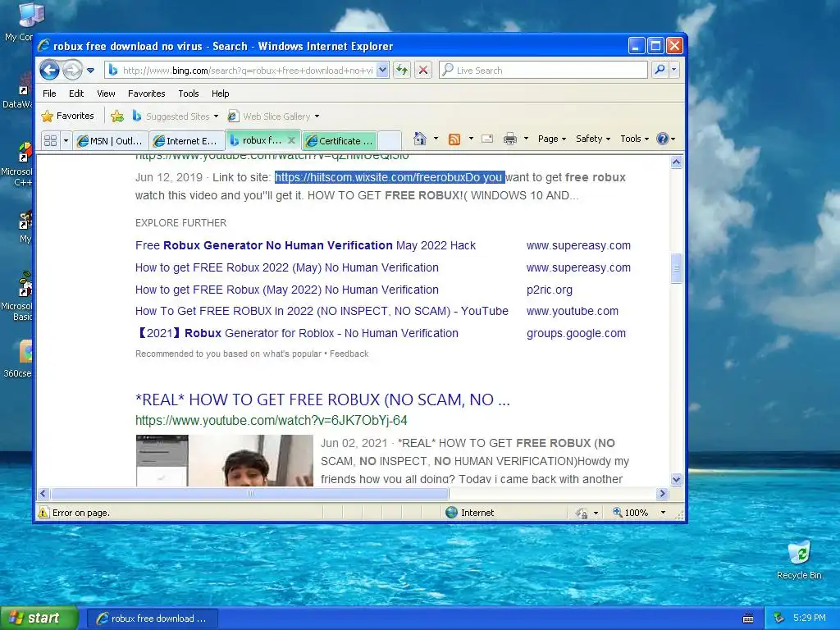Viewport: 840px width, 630px height.
Task: Click the vertical scrollbar up arrow
Action: tap(676, 162)
